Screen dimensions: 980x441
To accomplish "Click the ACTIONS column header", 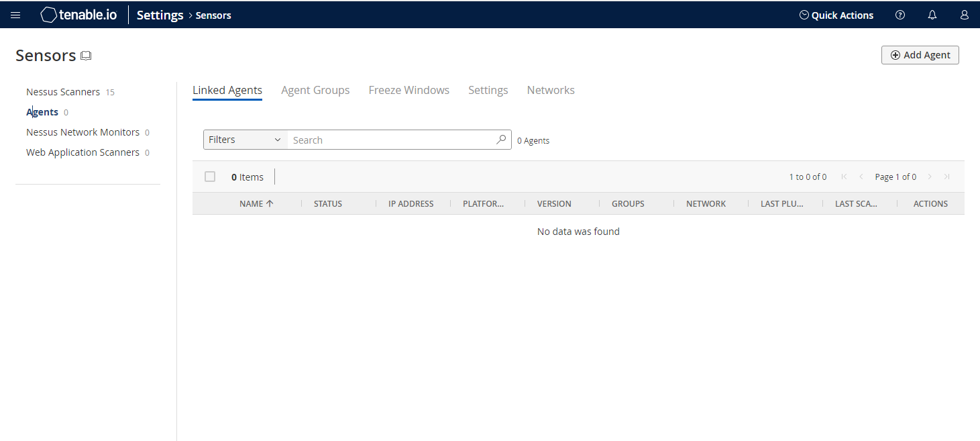I will pos(930,203).
